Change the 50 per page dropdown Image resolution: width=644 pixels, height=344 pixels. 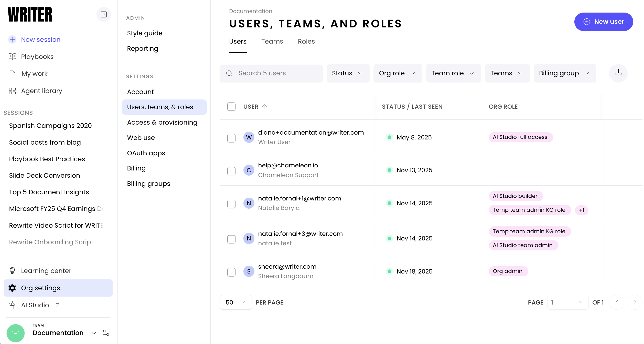pos(235,302)
